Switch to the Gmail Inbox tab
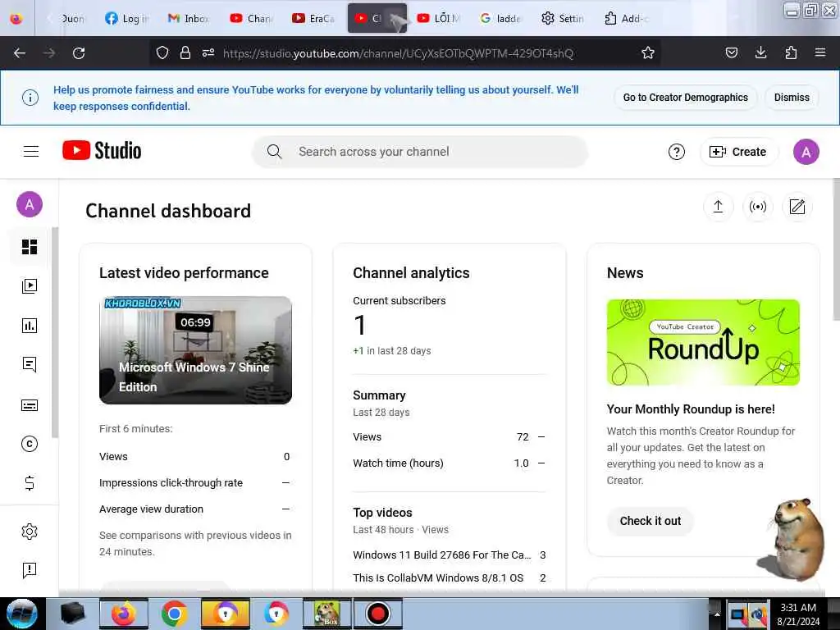 click(x=189, y=19)
